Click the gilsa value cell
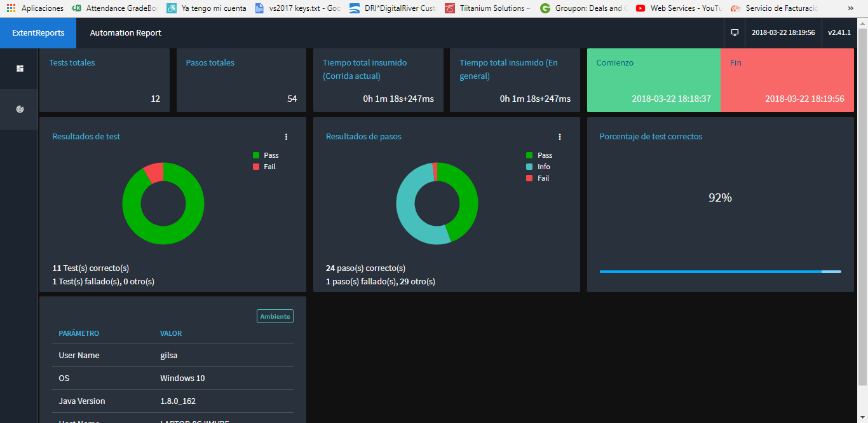The image size is (868, 423). (169, 356)
